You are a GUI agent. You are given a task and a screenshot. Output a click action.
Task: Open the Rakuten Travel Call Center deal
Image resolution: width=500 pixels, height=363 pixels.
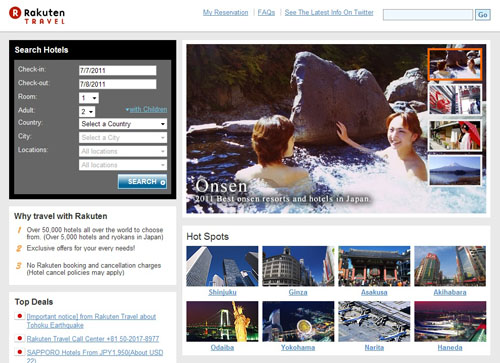93,339
